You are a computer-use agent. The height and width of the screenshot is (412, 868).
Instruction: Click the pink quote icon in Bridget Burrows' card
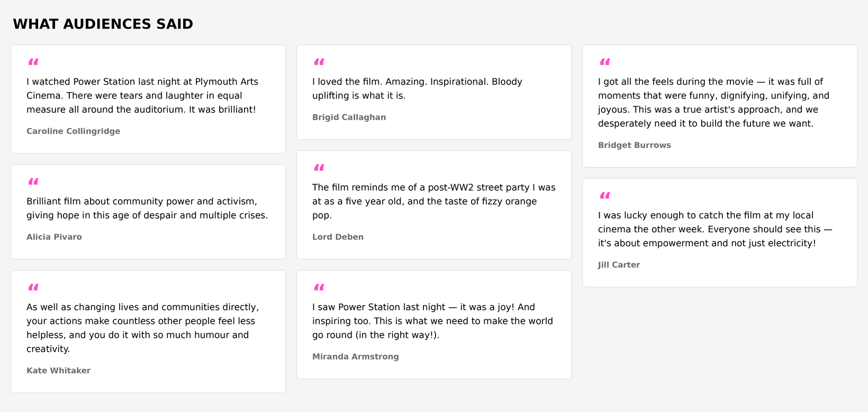[605, 62]
